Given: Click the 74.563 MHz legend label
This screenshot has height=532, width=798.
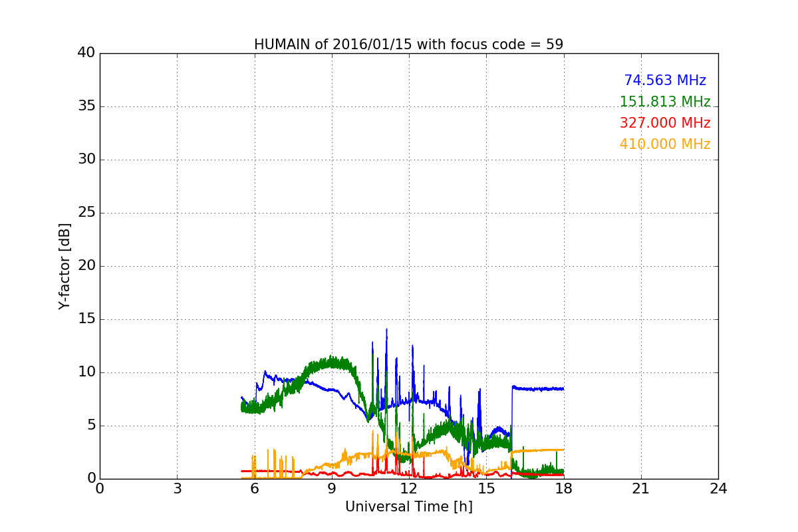Looking at the screenshot, I should [x=665, y=80].
